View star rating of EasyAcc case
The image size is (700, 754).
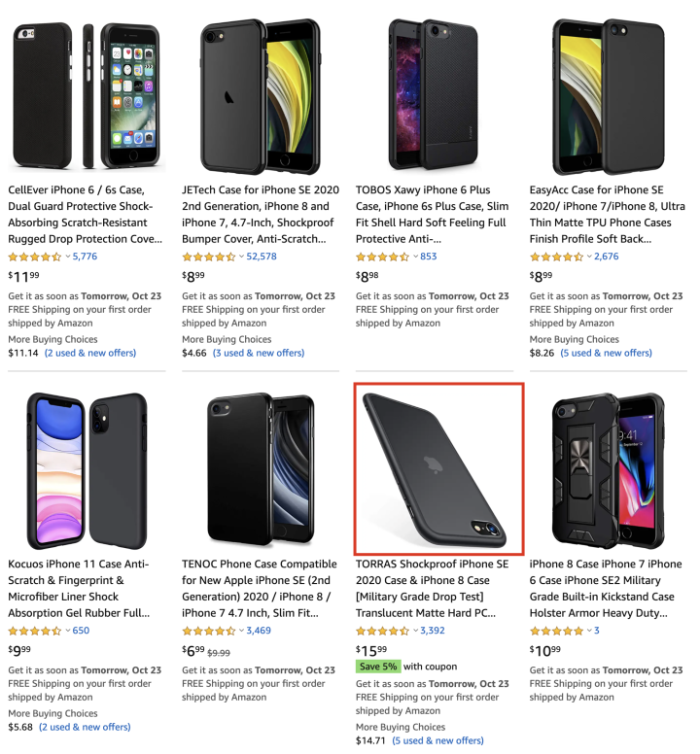click(x=556, y=257)
